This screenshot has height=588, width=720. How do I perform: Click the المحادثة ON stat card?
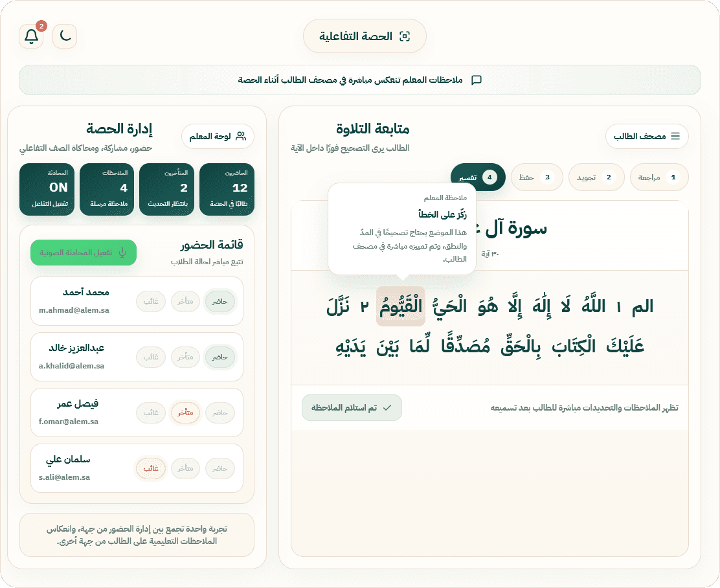(x=47, y=189)
